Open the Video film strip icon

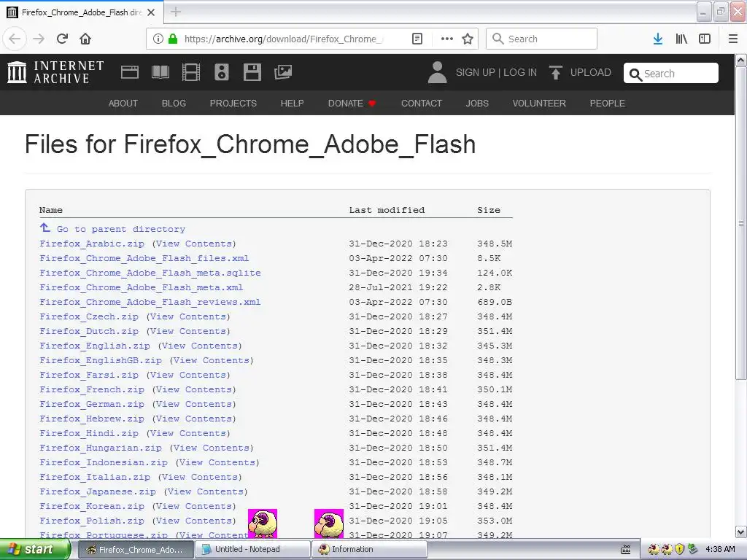tap(191, 72)
